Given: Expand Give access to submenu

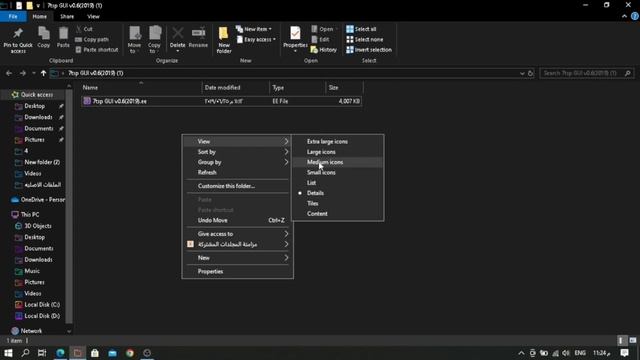Looking at the screenshot, I should tap(238, 234).
